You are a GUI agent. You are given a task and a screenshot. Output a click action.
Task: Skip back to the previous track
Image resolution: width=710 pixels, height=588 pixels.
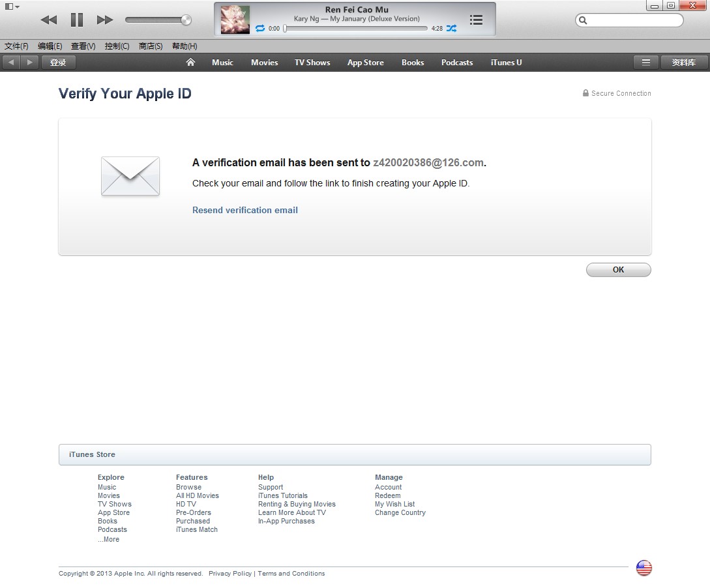coord(48,20)
